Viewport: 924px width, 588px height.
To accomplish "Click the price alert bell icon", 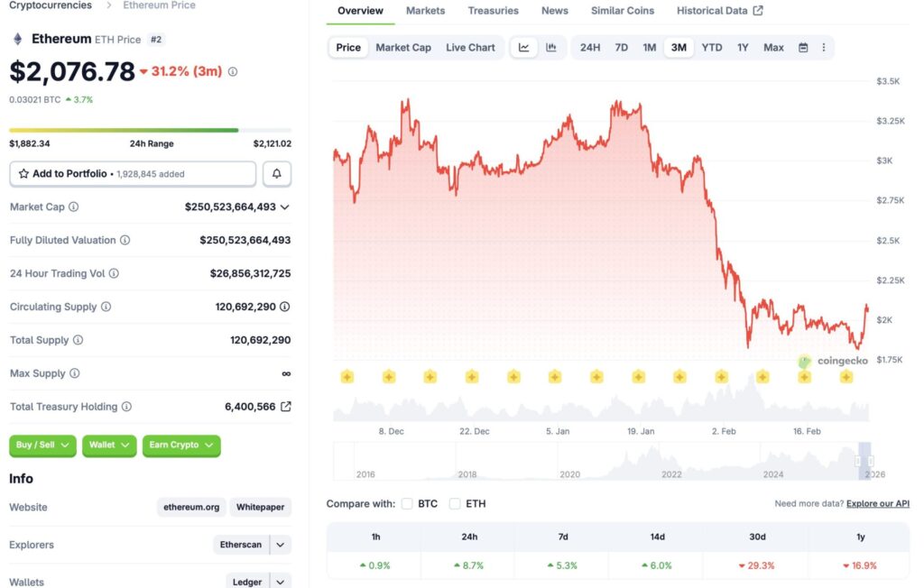I will 277,173.
